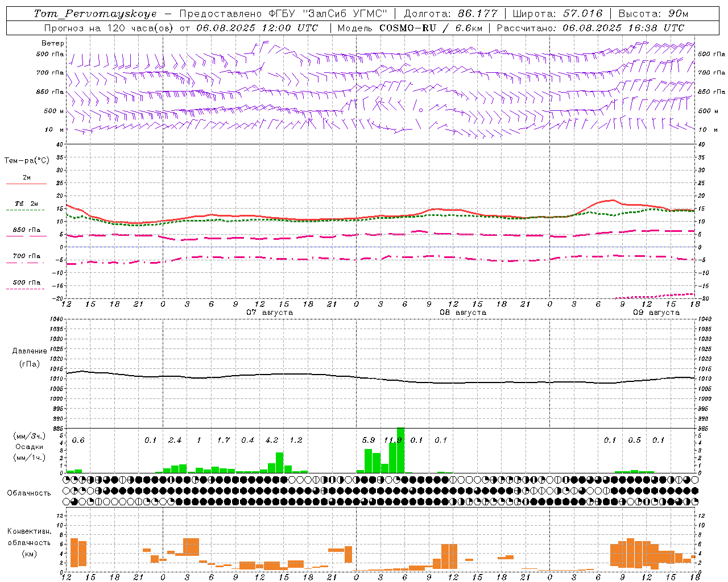This screenshot has height=582, width=728.
Task: Click the 1.7 precipitation value
Action: (x=223, y=440)
